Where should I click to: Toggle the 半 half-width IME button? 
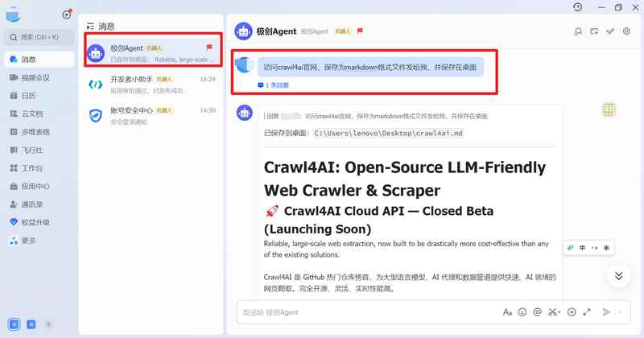[607, 248]
